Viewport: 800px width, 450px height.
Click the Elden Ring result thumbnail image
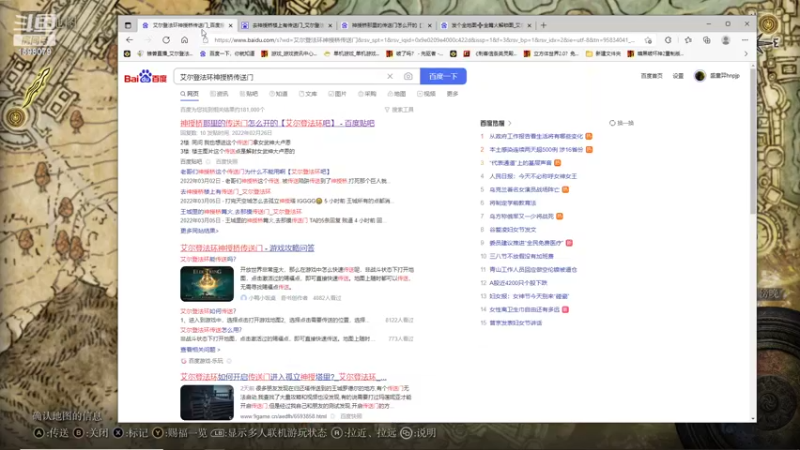207,284
